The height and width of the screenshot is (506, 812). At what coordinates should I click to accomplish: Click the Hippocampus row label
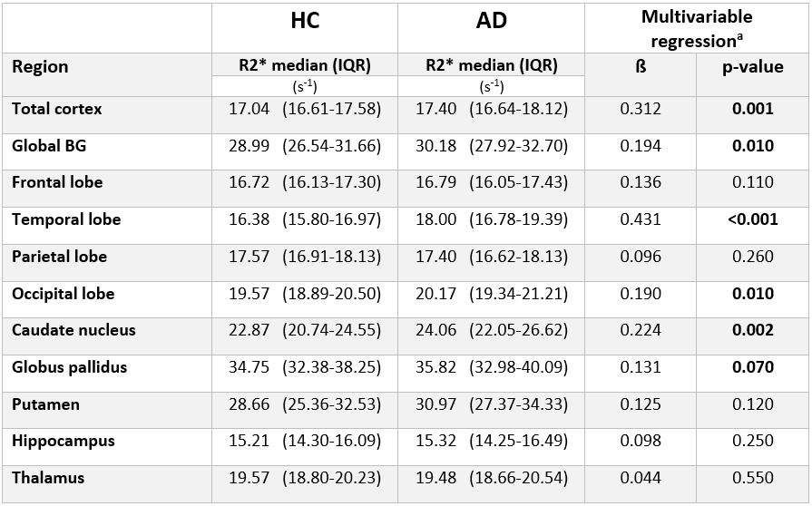coord(63,441)
